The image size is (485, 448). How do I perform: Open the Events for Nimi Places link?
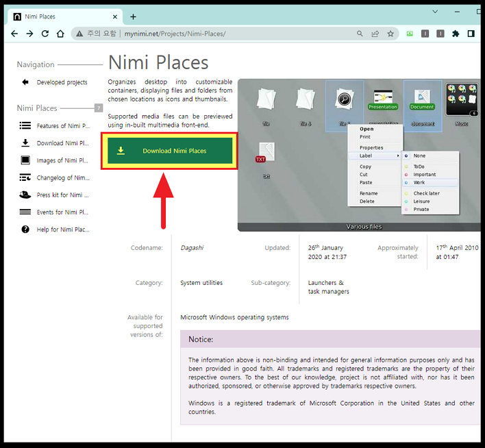pos(62,212)
